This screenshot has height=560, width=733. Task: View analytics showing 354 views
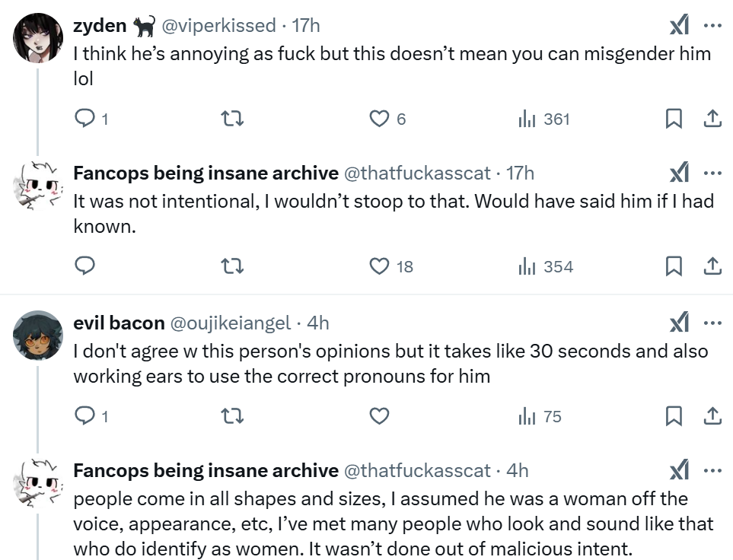point(546,266)
